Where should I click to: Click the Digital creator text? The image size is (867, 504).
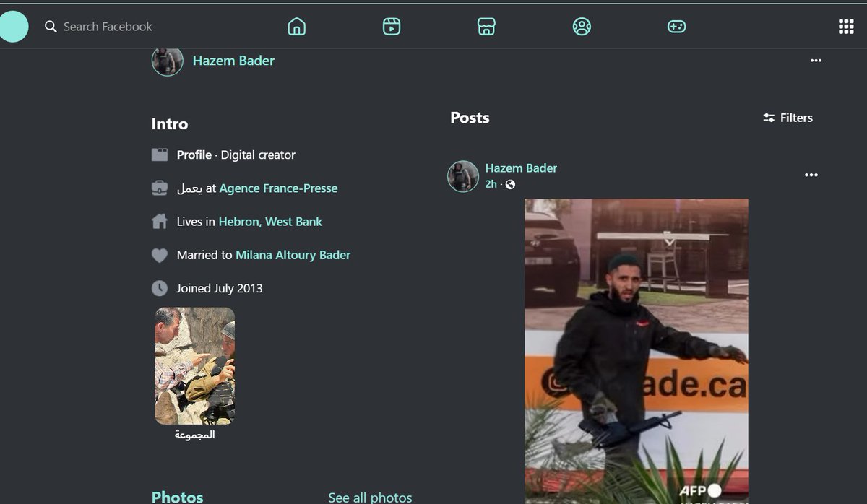(258, 155)
